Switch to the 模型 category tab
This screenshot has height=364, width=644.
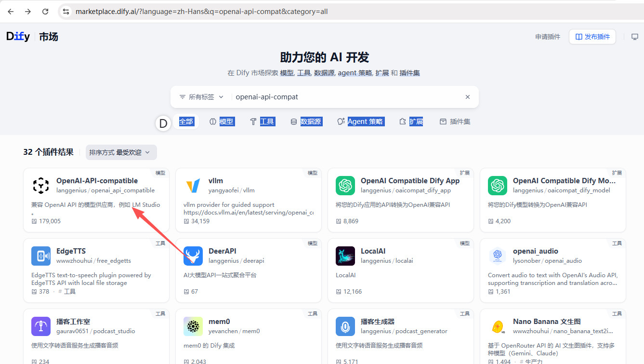point(222,121)
